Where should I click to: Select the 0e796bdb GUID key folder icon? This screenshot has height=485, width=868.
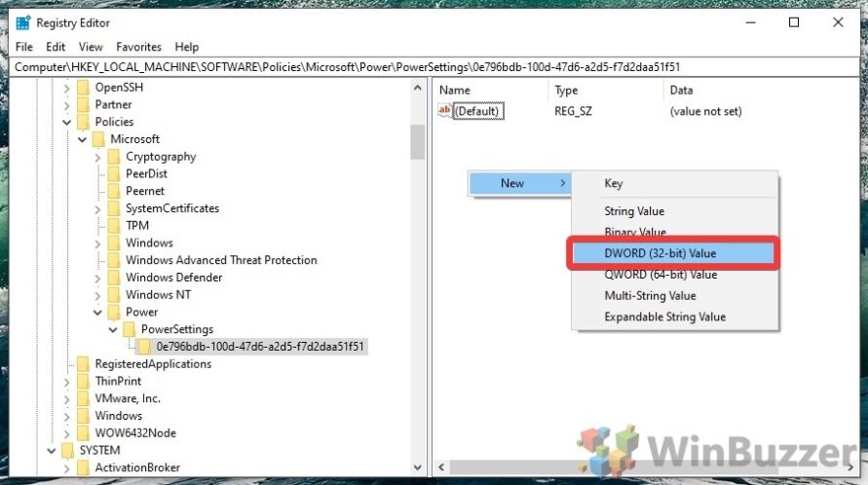[x=145, y=347]
